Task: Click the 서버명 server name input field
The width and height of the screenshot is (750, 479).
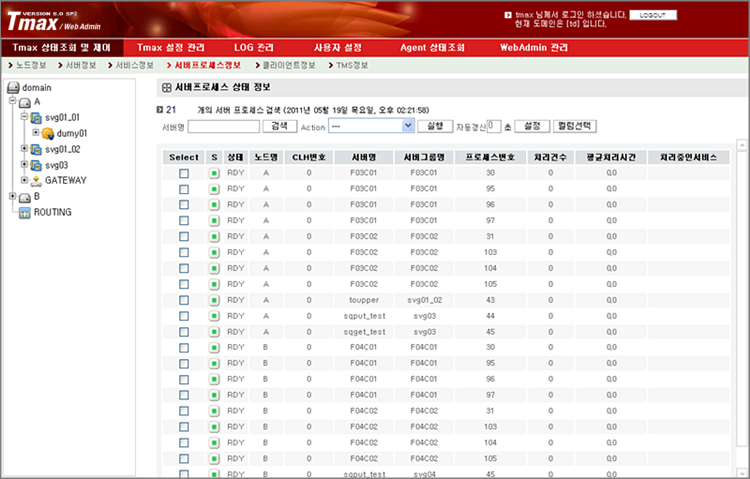Action: tap(224, 127)
